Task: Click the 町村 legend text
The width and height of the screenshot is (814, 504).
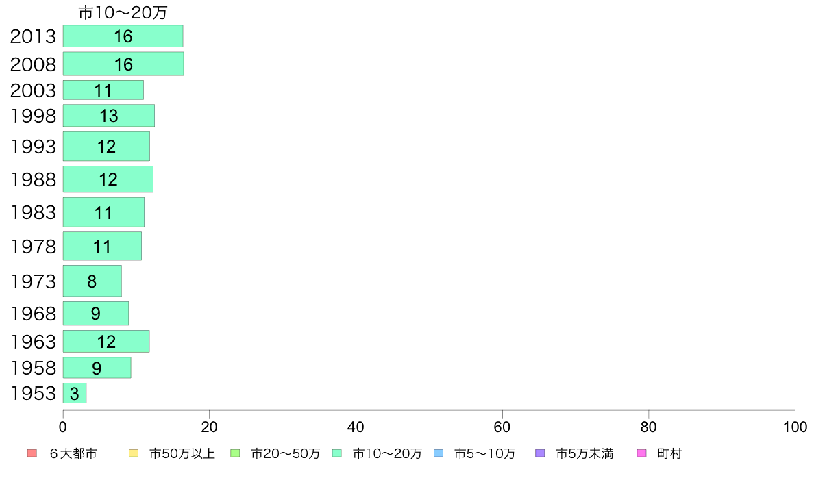Action: click(x=669, y=453)
